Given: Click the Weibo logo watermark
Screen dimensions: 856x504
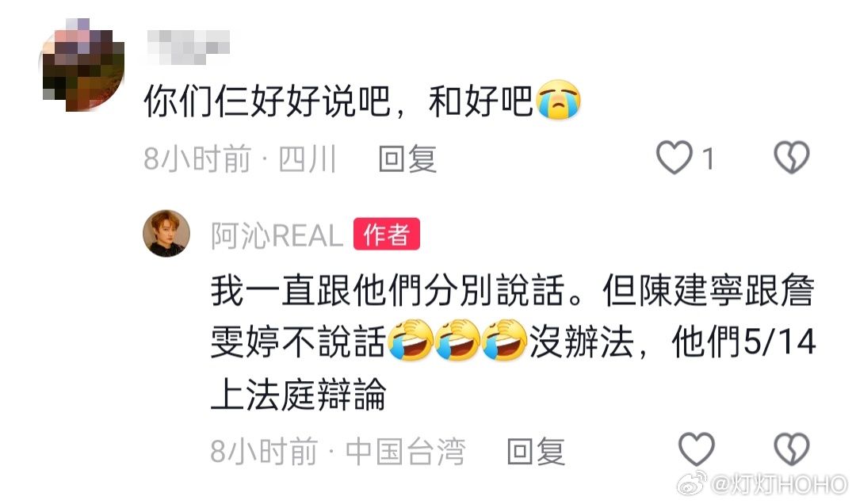Looking at the screenshot, I should (x=692, y=484).
